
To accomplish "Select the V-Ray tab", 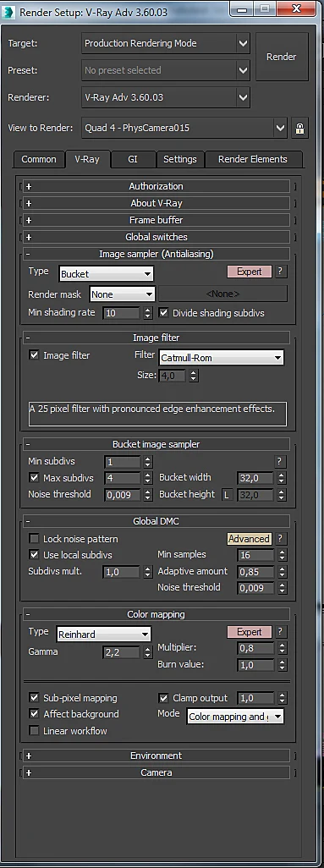I will tap(87, 159).
